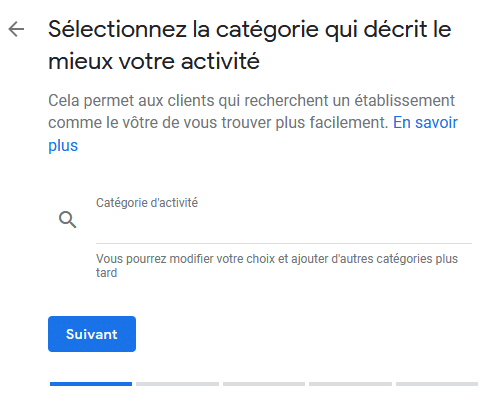Click the underline of the category field
Viewport: 499px width, 407px height.
point(284,243)
